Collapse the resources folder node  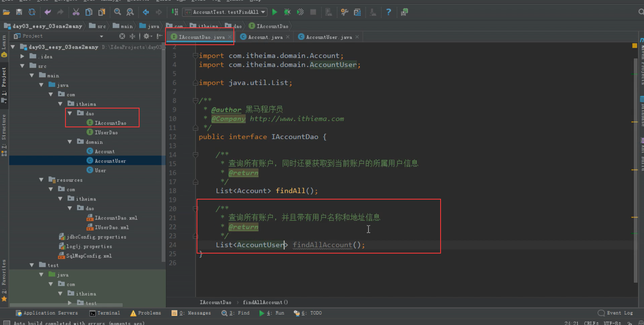(x=41, y=180)
